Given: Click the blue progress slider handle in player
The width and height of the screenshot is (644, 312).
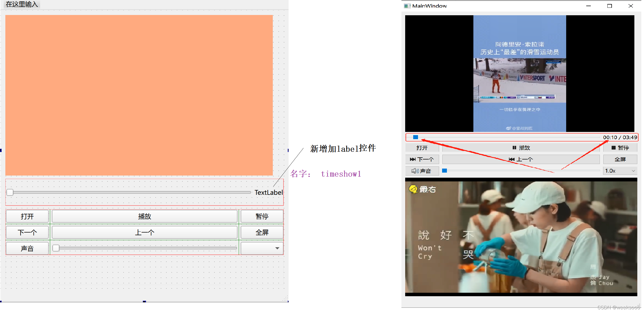Looking at the screenshot, I should [x=415, y=137].
